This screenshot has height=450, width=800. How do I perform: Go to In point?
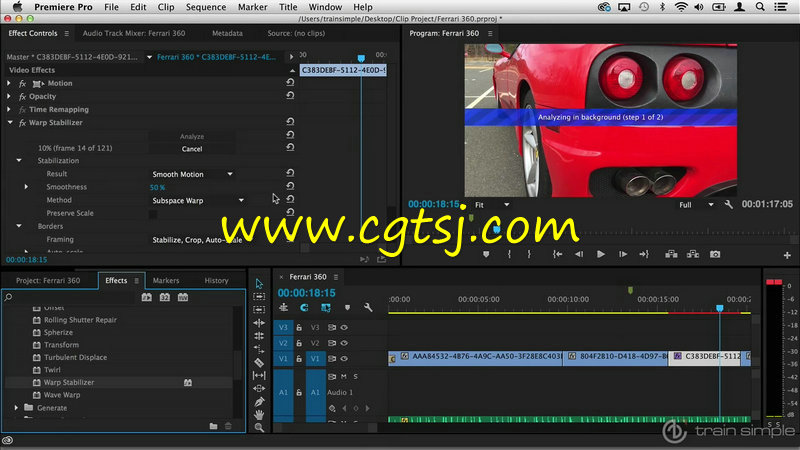click(558, 254)
